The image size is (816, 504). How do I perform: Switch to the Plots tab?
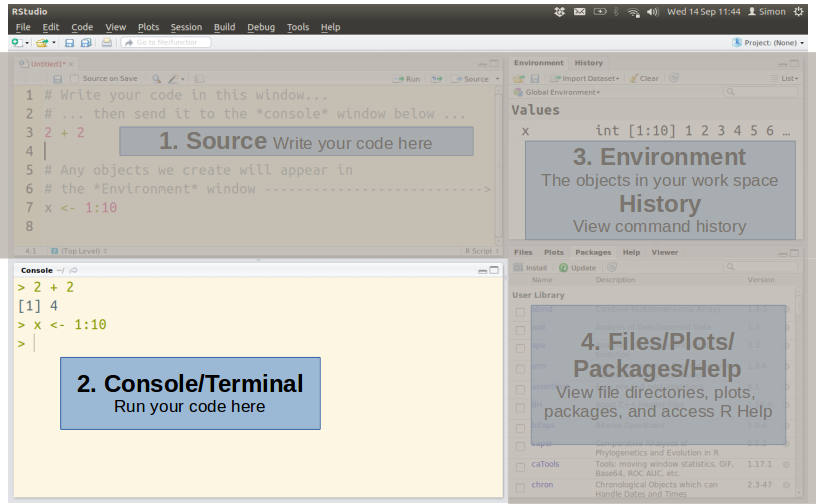coord(554,252)
